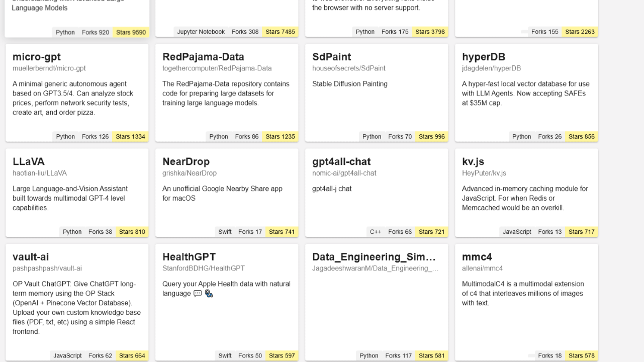The height and width of the screenshot is (362, 644).
Task: Click Jupyter Notebook language tag
Action: (x=201, y=32)
